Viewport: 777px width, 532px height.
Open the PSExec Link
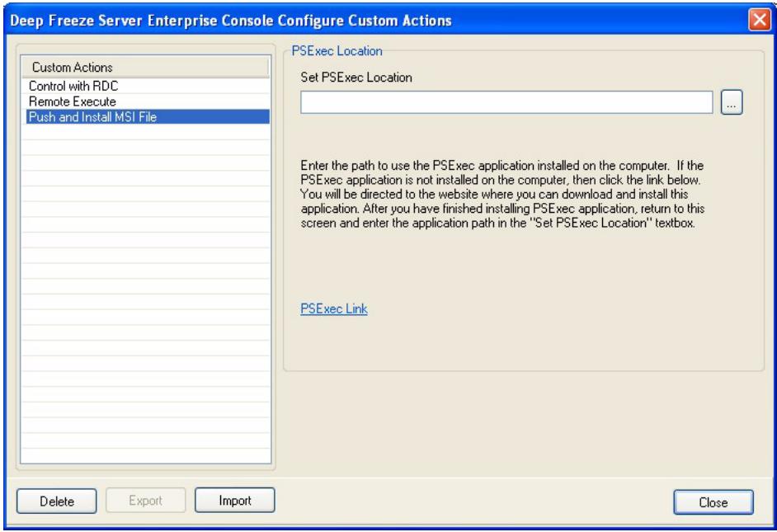pos(334,308)
